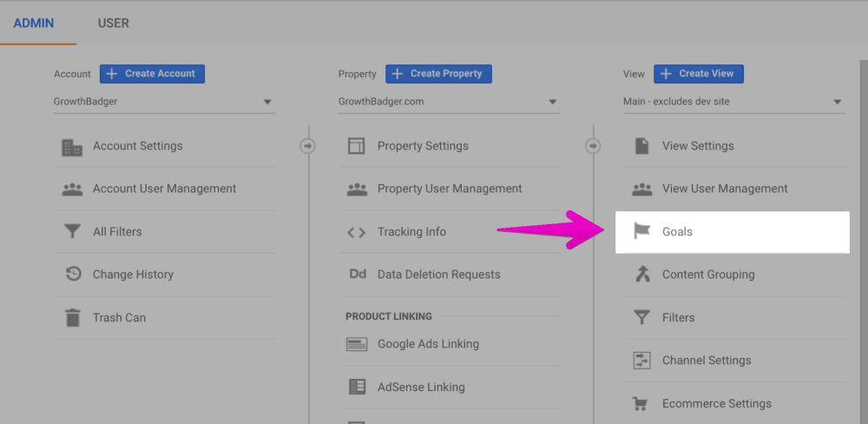Click the Trash Can icon
Image resolution: width=868 pixels, height=424 pixels.
73,318
